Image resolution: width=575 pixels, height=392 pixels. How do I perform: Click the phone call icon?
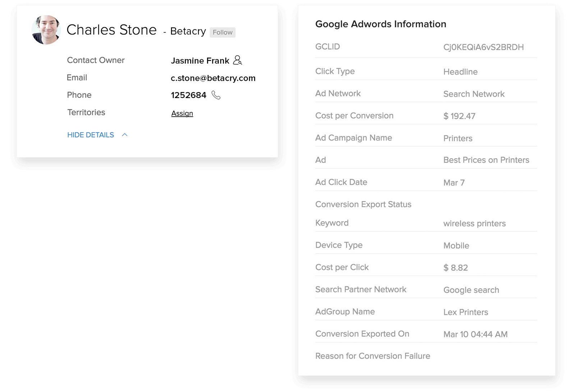point(216,95)
